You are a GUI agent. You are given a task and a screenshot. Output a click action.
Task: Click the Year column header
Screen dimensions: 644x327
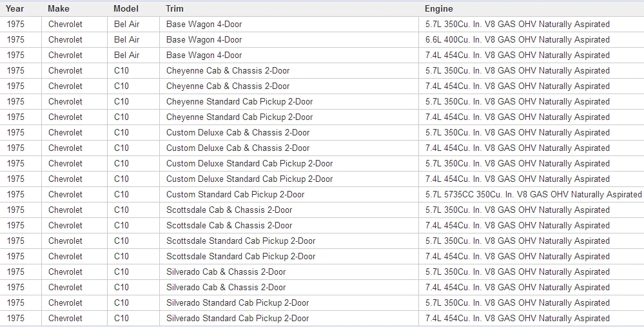(x=21, y=8)
